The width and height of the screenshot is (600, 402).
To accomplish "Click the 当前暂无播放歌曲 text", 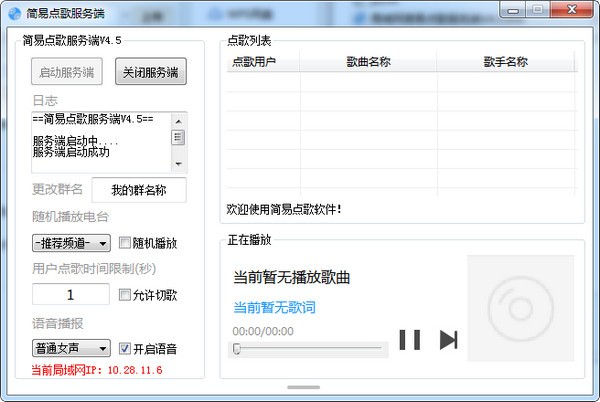I will [292, 277].
